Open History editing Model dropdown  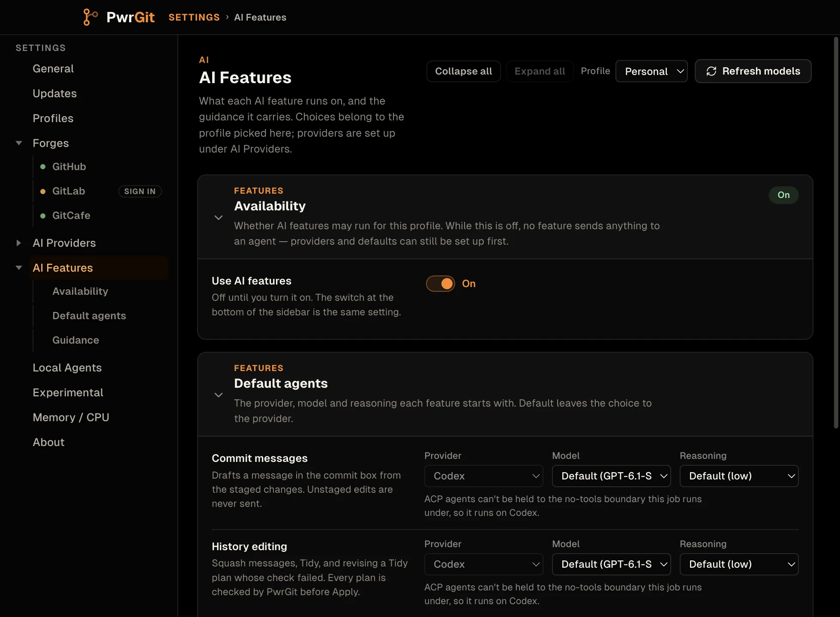611,564
